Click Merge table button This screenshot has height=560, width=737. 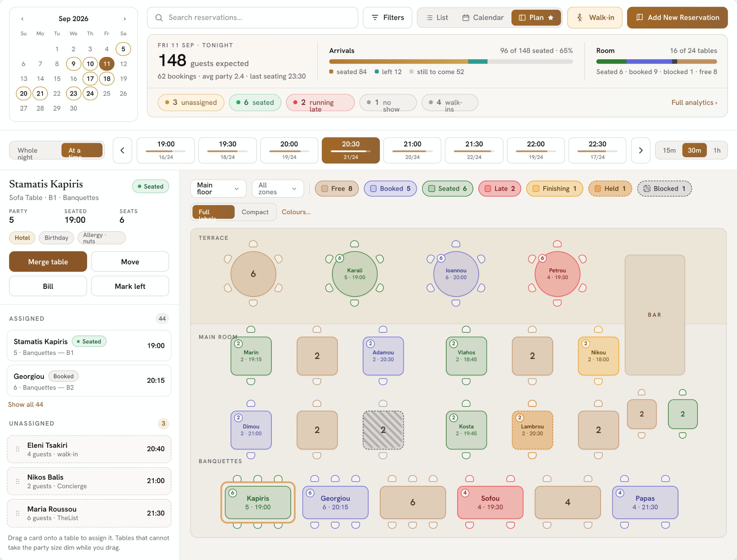pos(48,262)
